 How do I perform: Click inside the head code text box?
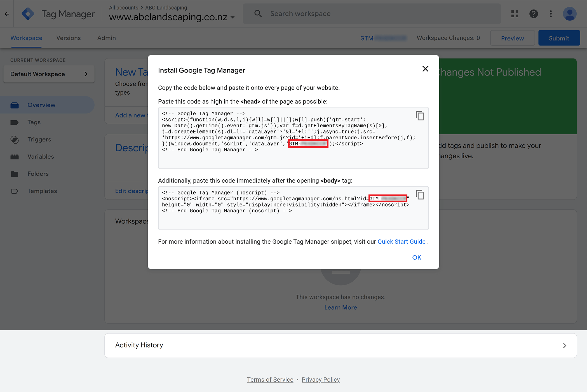pos(293,138)
